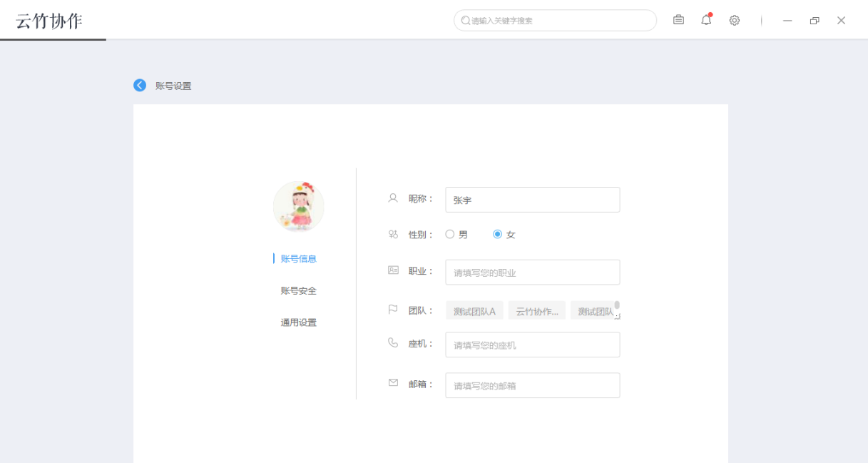The height and width of the screenshot is (463, 868).
Task: Click the phone icon next to 座机
Action: [x=392, y=343]
